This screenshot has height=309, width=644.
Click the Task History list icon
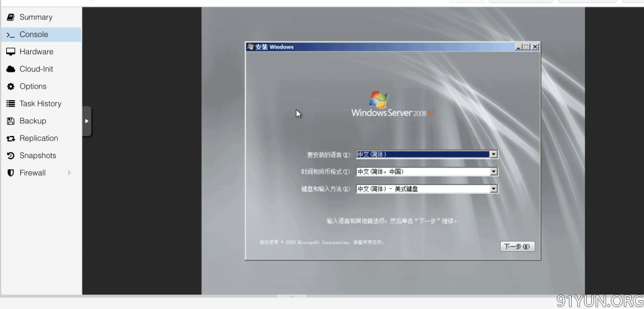coord(11,104)
